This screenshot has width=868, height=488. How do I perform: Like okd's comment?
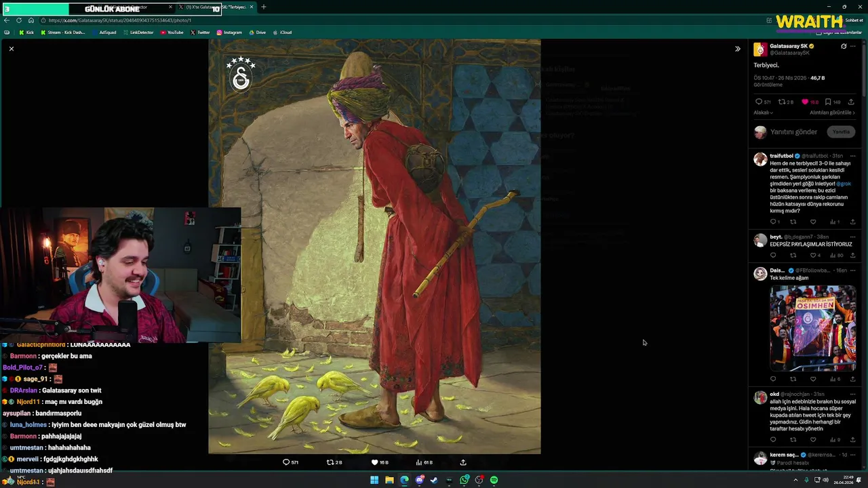(x=813, y=439)
